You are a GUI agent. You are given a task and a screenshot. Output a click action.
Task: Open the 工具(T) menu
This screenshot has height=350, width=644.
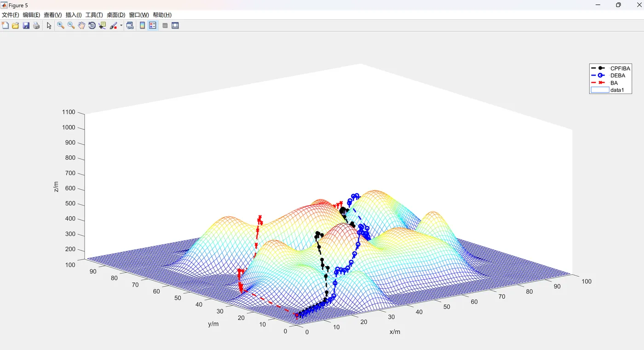(x=94, y=15)
